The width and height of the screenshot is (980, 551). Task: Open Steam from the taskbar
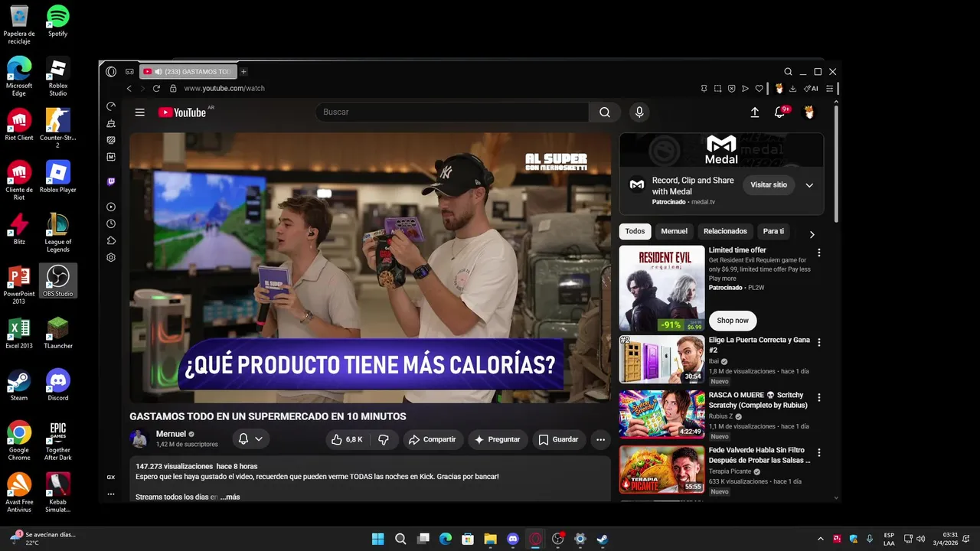click(603, 539)
